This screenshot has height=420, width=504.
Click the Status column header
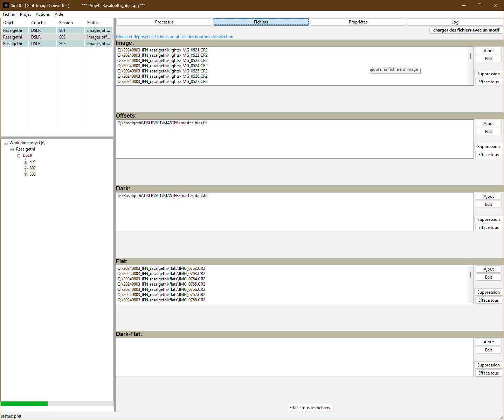(x=99, y=23)
